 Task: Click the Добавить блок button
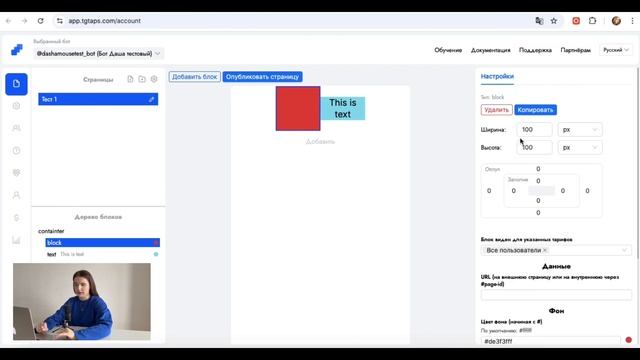[x=195, y=77]
